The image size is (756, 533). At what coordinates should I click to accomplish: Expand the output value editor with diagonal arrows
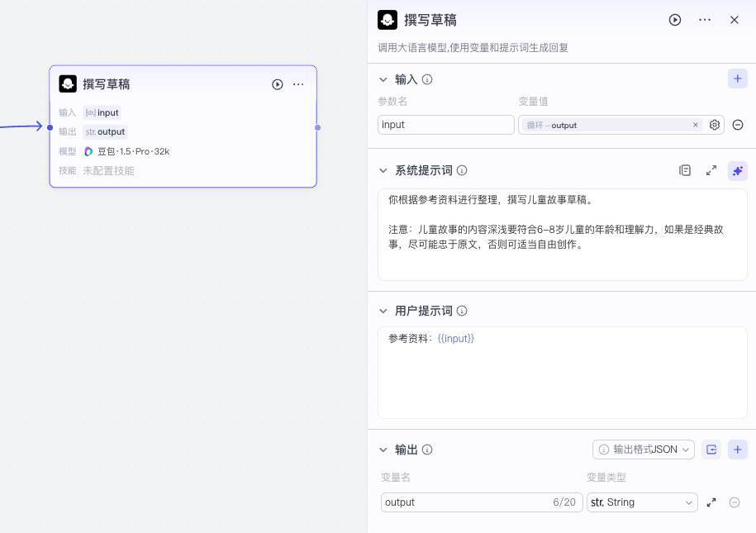coord(711,502)
